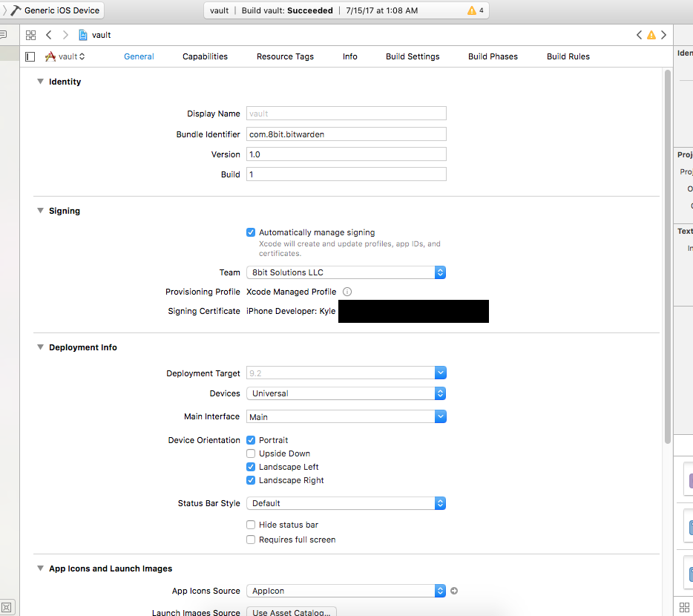
Task: Click the vault document icon in the jump bar
Action: coord(84,34)
